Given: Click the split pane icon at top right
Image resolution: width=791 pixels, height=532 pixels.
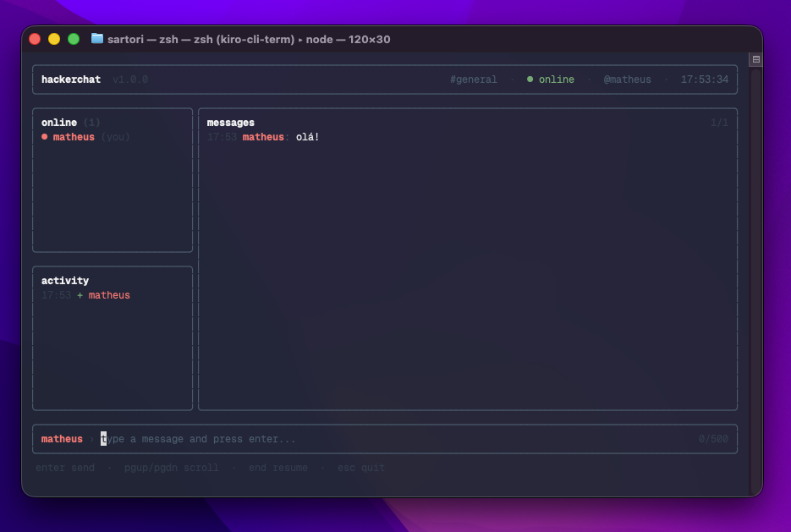Looking at the screenshot, I should 755,59.
